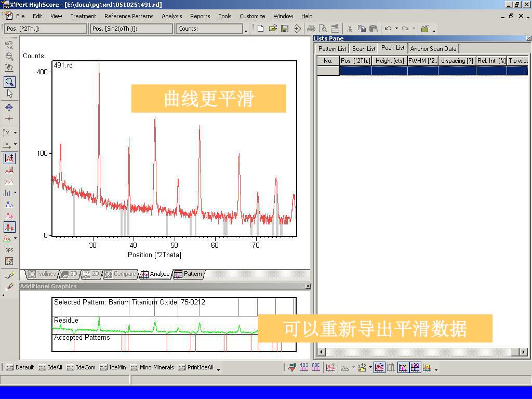Click the yellow marker pen tool icon
The image size is (532, 399).
click(x=9, y=275)
